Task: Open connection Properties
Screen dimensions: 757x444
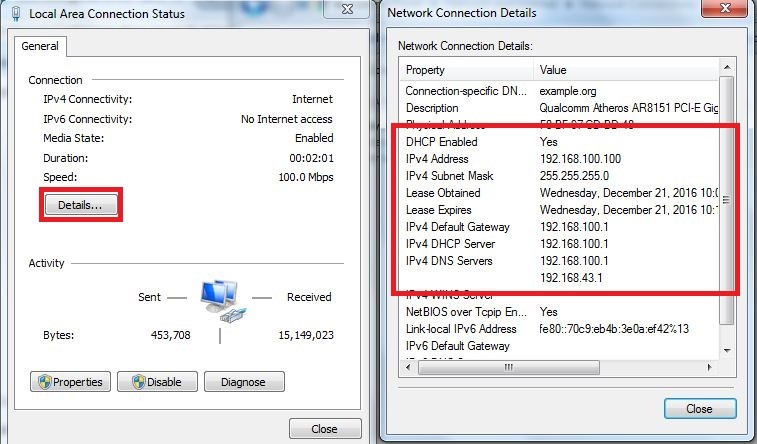Action: (x=70, y=382)
